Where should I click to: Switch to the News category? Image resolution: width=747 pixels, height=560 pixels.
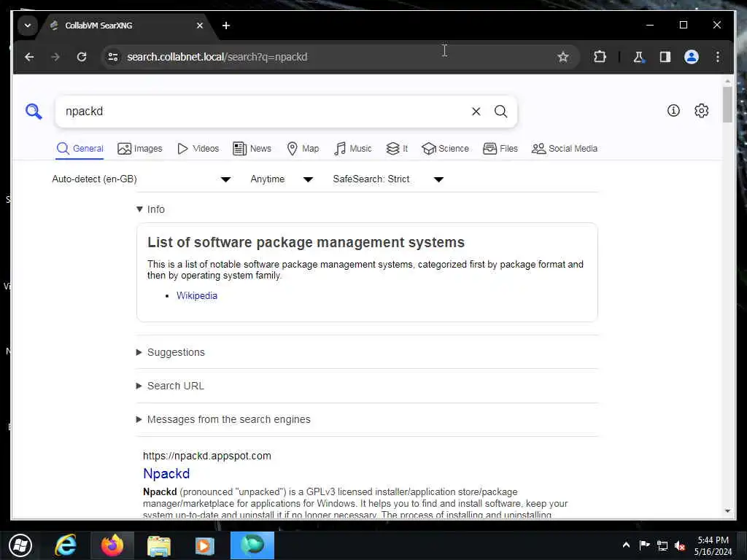pyautogui.click(x=252, y=149)
